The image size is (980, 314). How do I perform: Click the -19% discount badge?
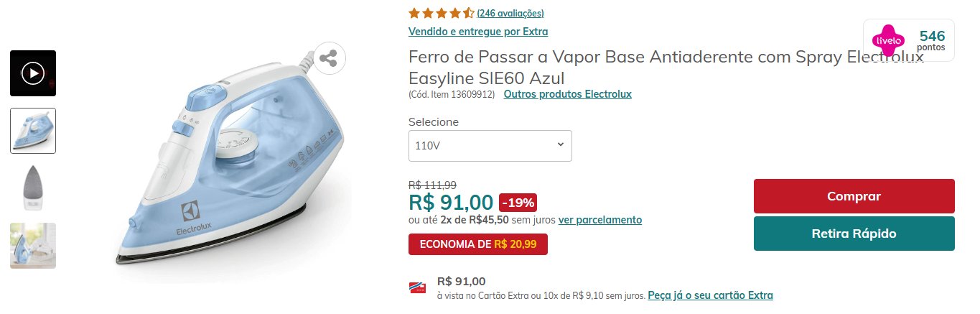[518, 203]
